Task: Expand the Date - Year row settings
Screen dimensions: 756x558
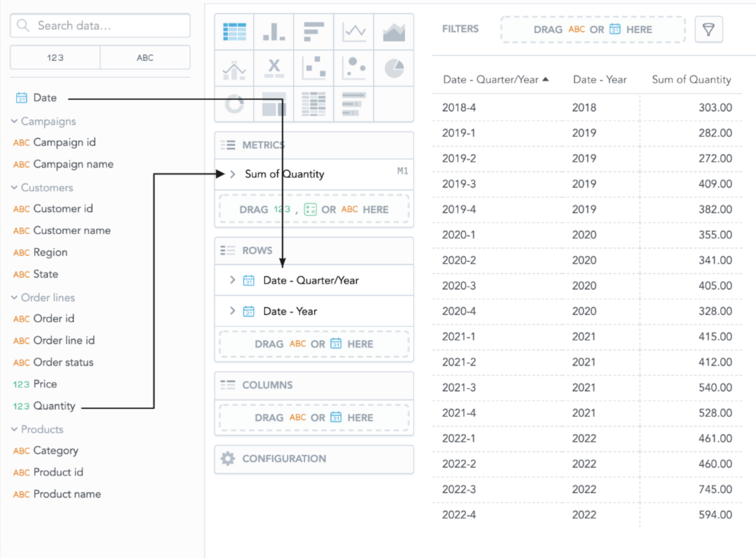Action: [232, 311]
